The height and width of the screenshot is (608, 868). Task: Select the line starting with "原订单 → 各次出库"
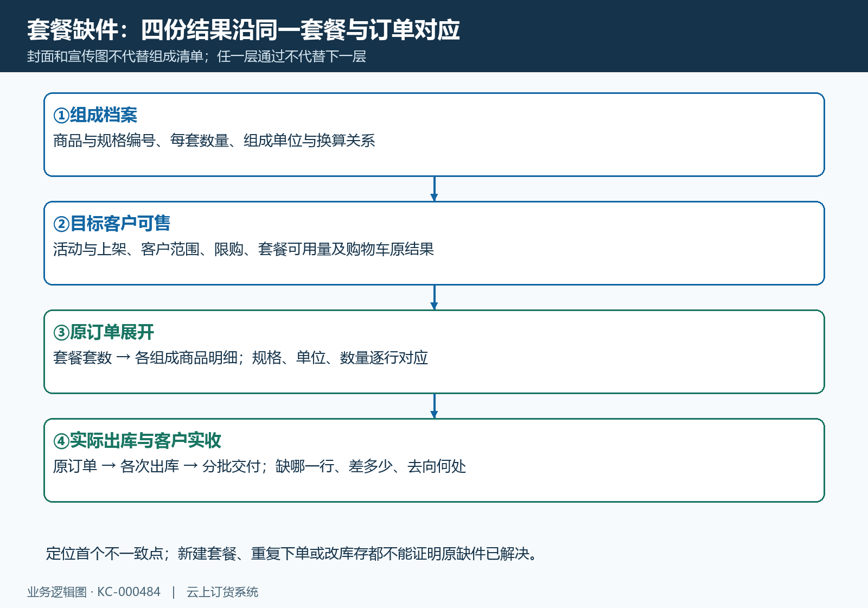pos(259,466)
